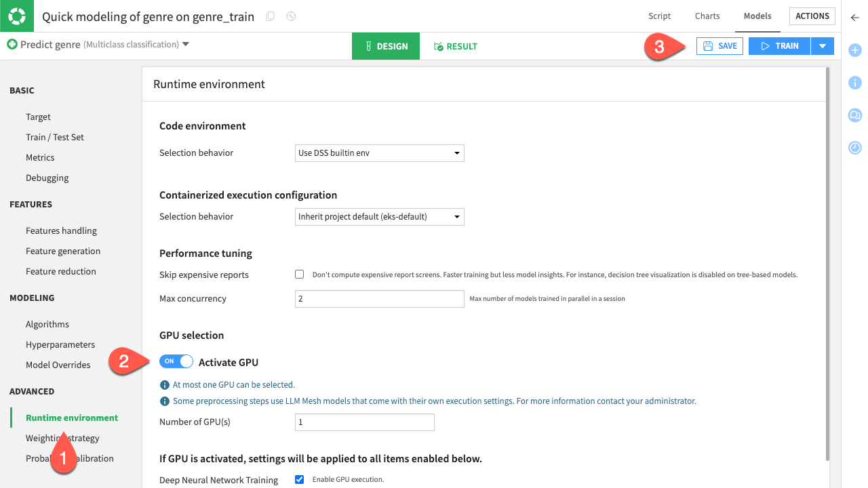Enable Skip expensive reports
868x488 pixels.
point(299,274)
